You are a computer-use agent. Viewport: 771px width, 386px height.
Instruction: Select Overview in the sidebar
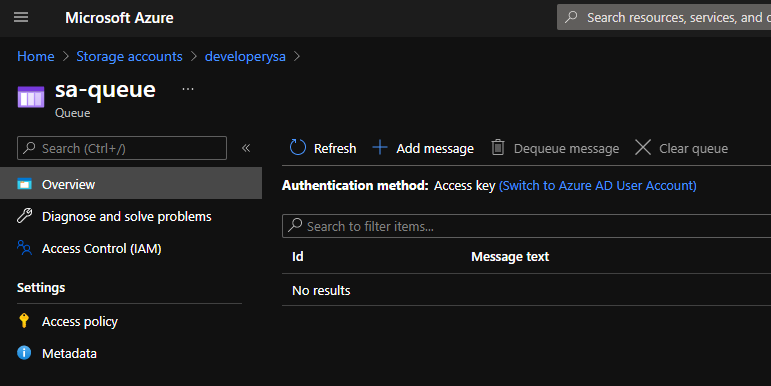click(131, 183)
